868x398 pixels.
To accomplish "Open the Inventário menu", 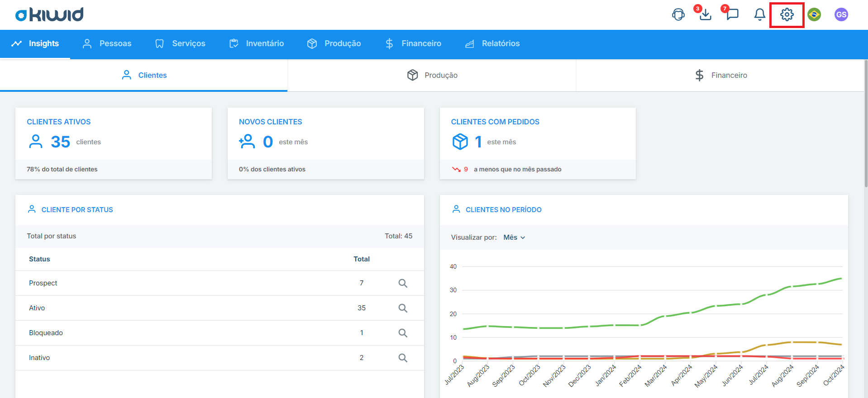I will click(x=257, y=43).
